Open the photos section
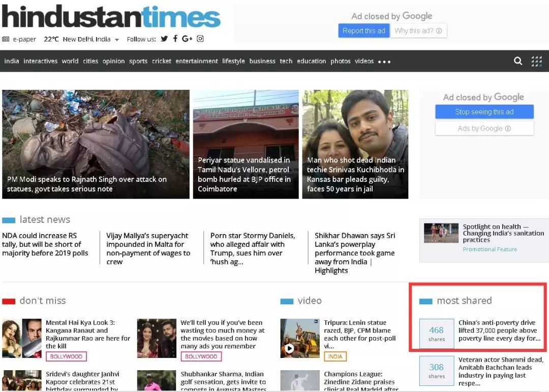 point(340,61)
